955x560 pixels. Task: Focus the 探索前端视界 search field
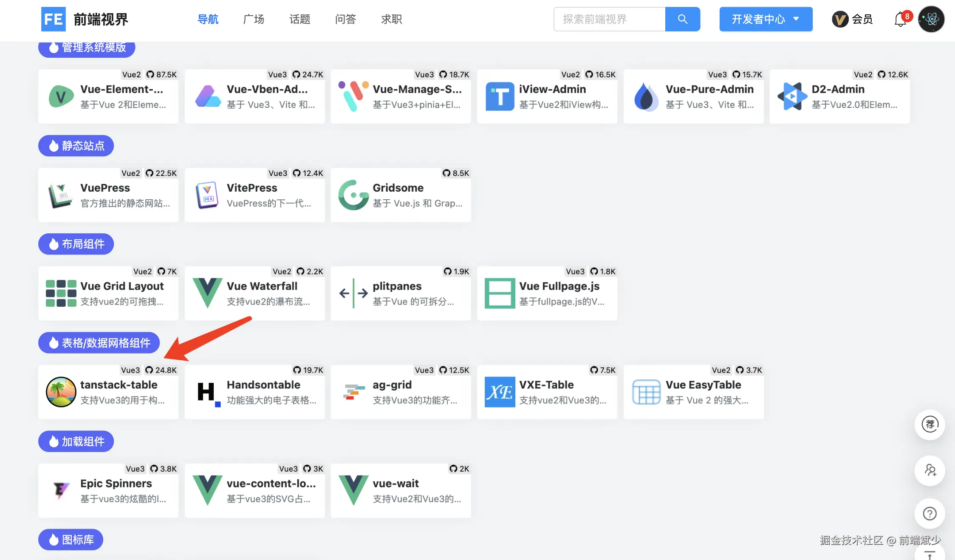click(609, 19)
